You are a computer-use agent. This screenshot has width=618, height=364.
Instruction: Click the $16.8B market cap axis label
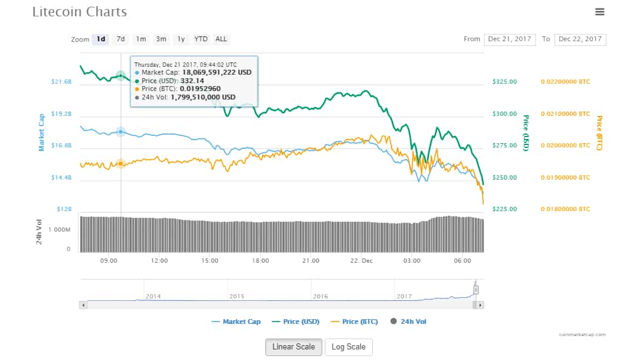pyautogui.click(x=61, y=146)
